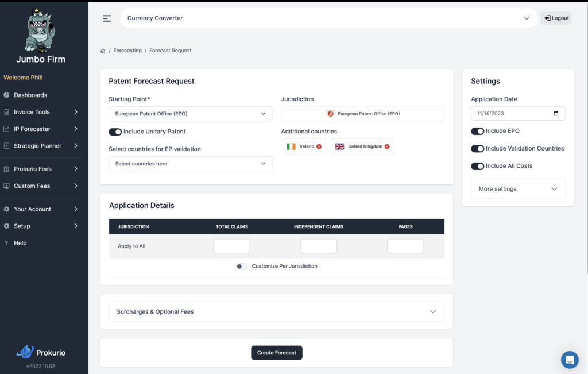Toggle Include Unitary Patent switch
This screenshot has height=374, width=588.
[115, 132]
